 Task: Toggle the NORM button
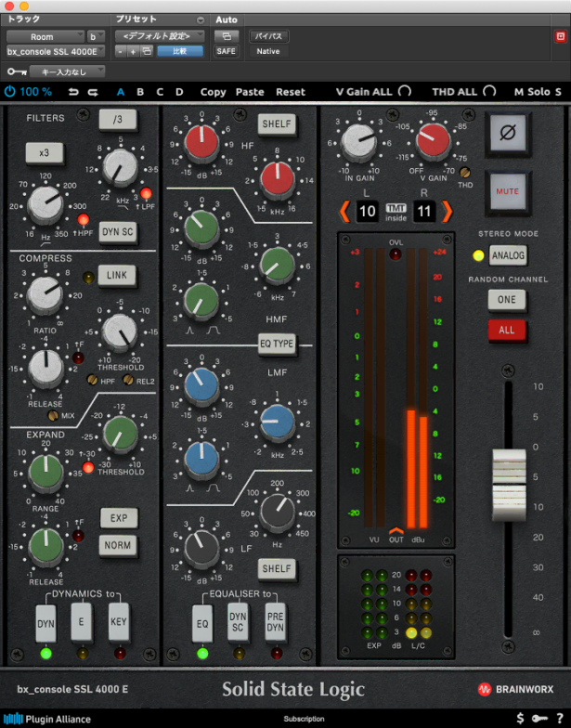tap(118, 545)
